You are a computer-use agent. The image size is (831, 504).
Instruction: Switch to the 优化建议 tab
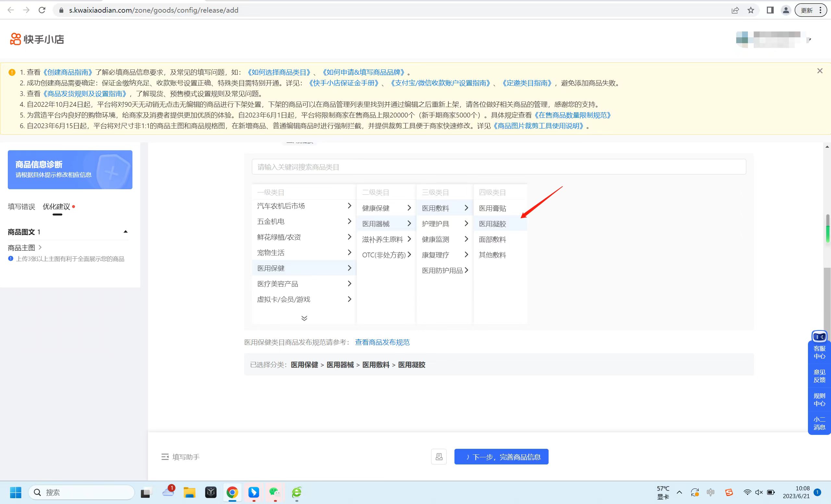tap(57, 206)
